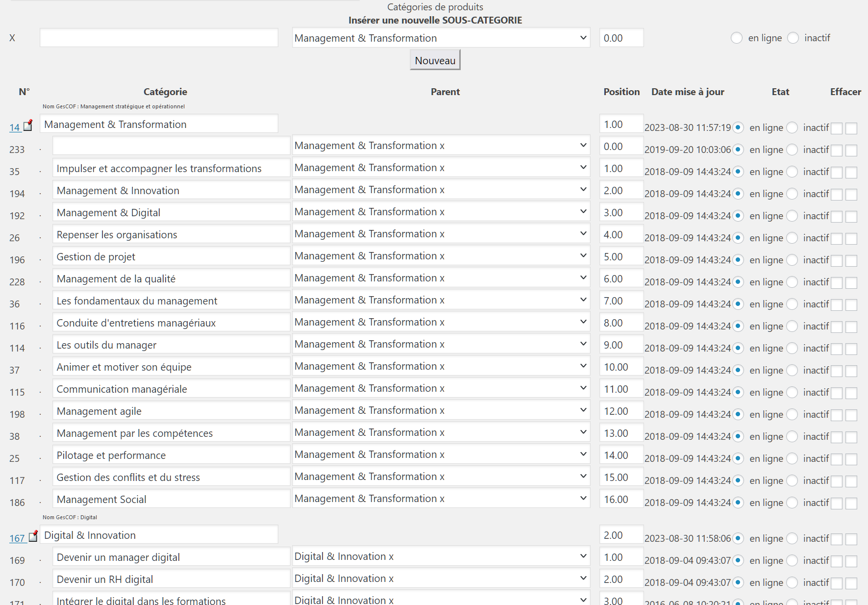Open parent dropdown for Repenser les organisations
868x605 pixels.
point(441,234)
